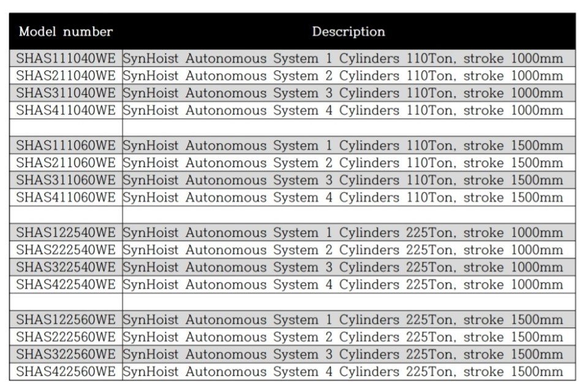Image resolution: width=588 pixels, height=386 pixels.
Task: Select model cell SHAS122560WE
Action: tap(66, 320)
